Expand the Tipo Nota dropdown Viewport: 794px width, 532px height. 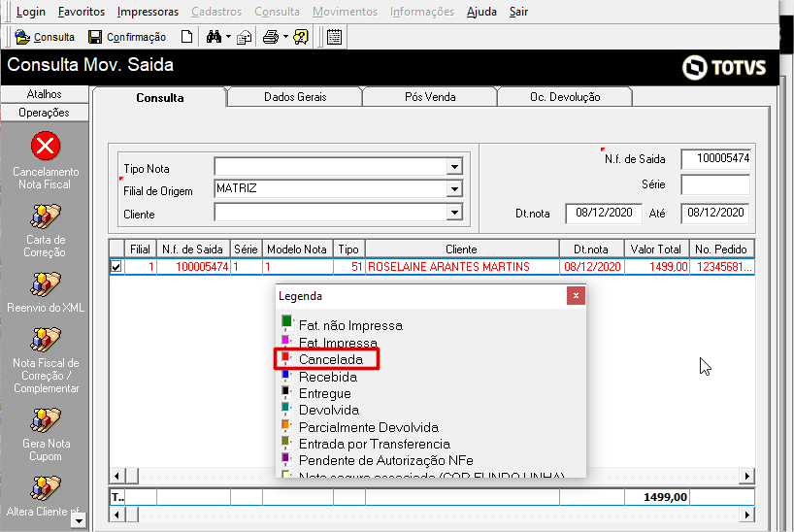click(454, 166)
